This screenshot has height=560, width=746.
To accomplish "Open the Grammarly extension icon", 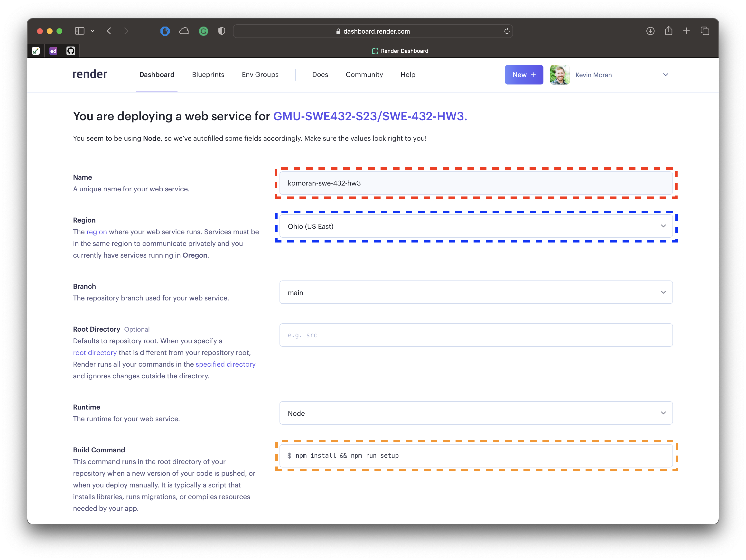I will 203,31.
